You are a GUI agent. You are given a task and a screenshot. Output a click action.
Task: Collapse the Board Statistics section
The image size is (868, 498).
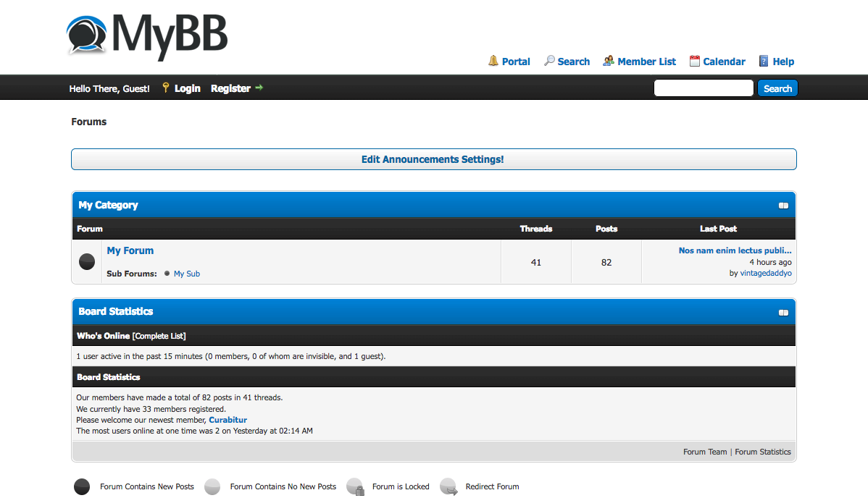tap(783, 313)
